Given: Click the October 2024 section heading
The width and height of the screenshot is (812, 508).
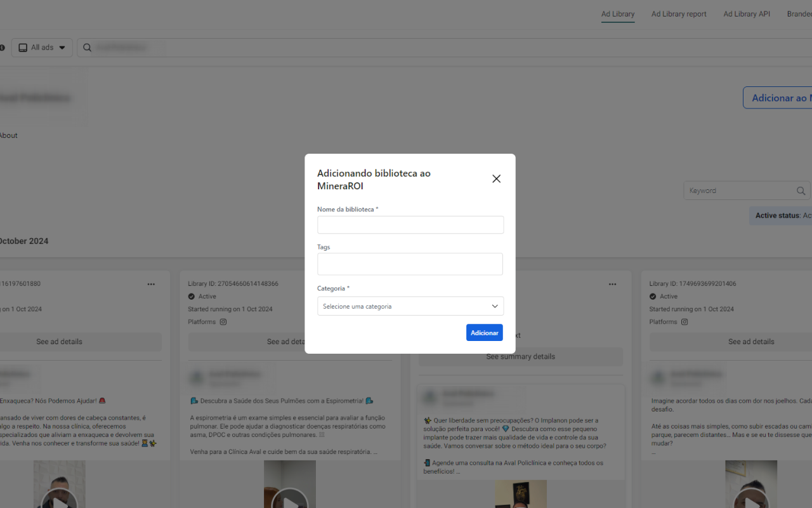Looking at the screenshot, I should pyautogui.click(x=23, y=241).
